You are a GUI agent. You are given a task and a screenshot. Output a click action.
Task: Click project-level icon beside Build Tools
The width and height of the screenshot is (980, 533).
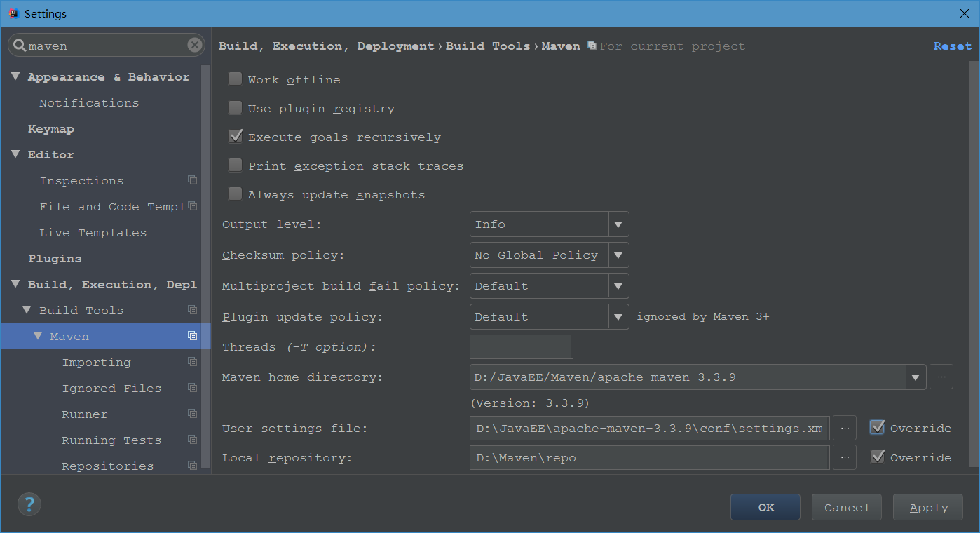coord(192,310)
